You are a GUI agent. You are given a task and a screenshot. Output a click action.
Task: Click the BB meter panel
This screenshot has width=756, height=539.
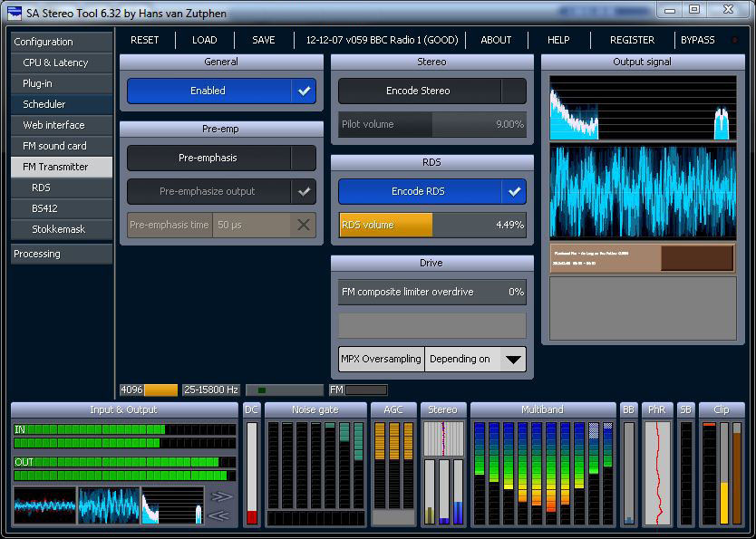tap(629, 465)
